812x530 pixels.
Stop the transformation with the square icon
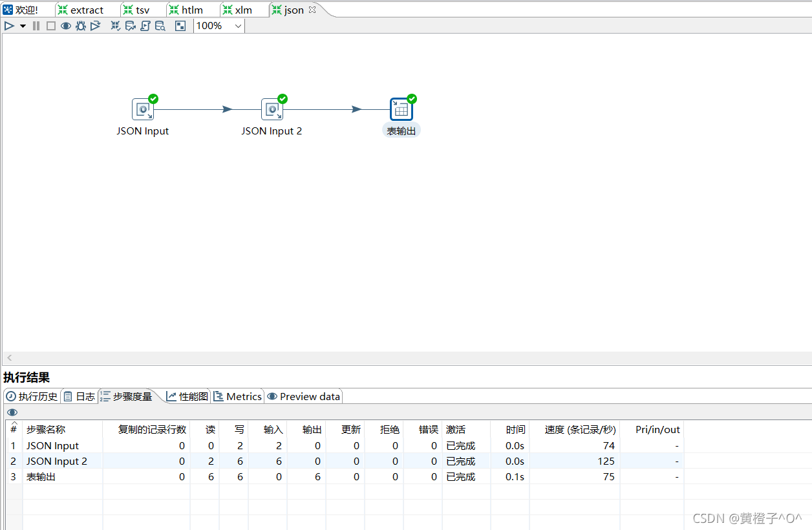pyautogui.click(x=51, y=26)
